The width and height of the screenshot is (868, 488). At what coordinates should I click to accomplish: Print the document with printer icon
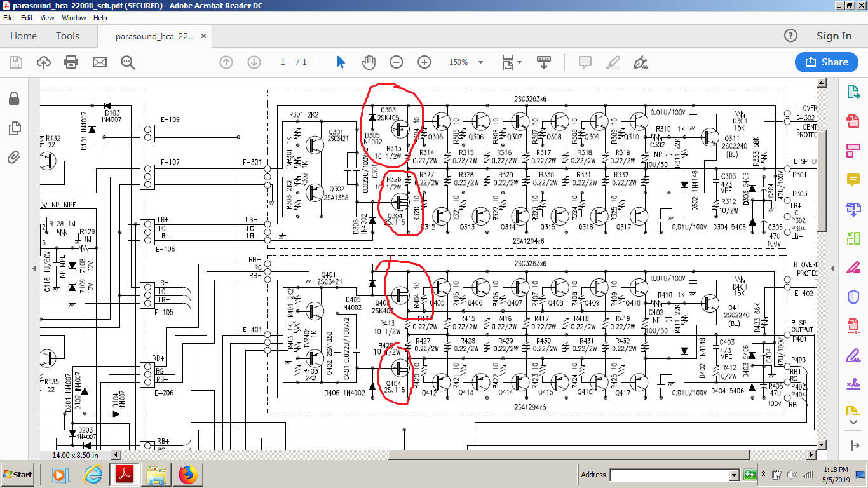[x=71, y=62]
